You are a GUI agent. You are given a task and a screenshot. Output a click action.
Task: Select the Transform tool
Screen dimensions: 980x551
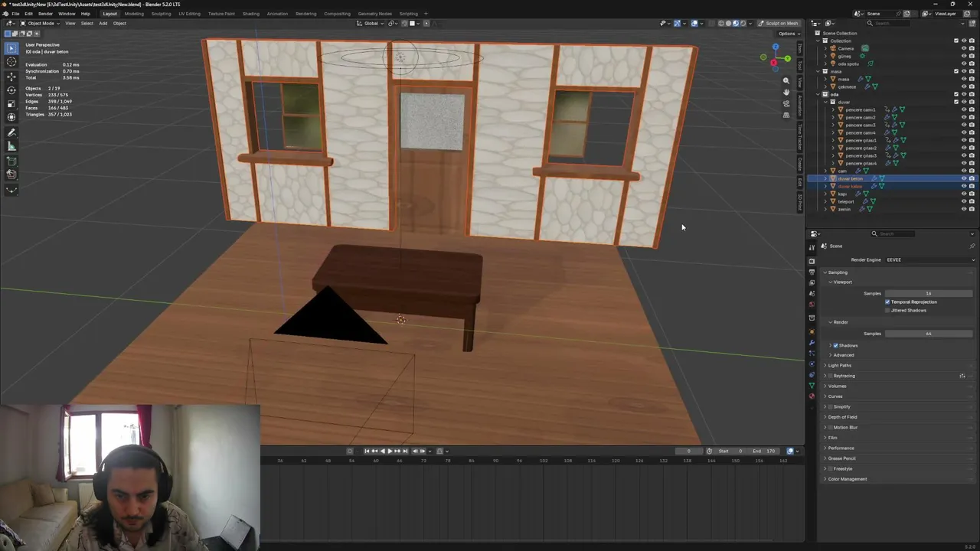coord(11,118)
